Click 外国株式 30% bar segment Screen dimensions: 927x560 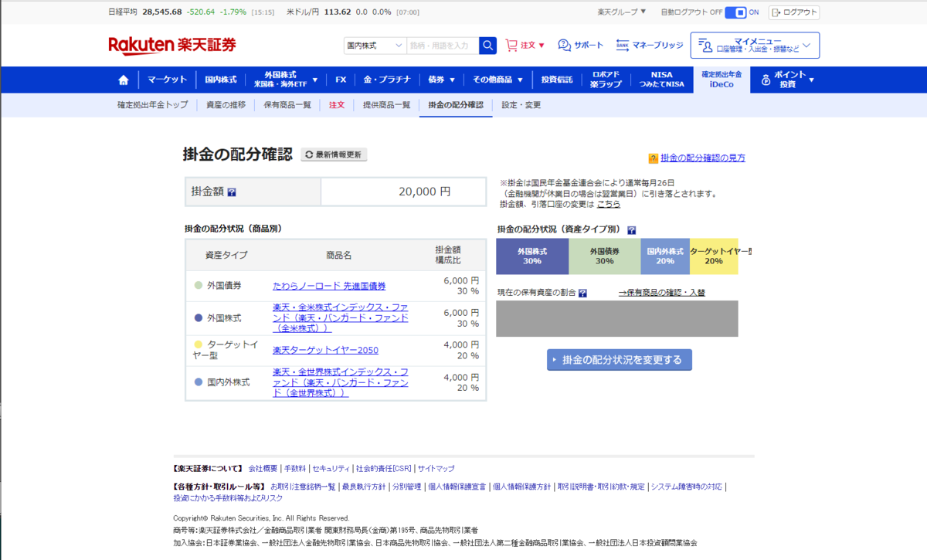tap(532, 256)
